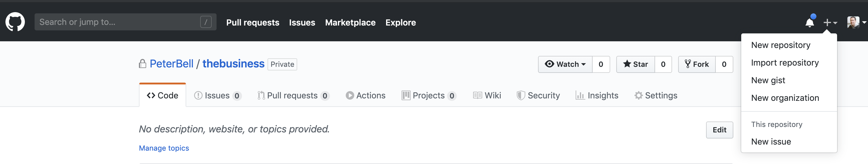Expand the Watch dropdown button
This screenshot has height=164, width=868.
[x=565, y=64]
